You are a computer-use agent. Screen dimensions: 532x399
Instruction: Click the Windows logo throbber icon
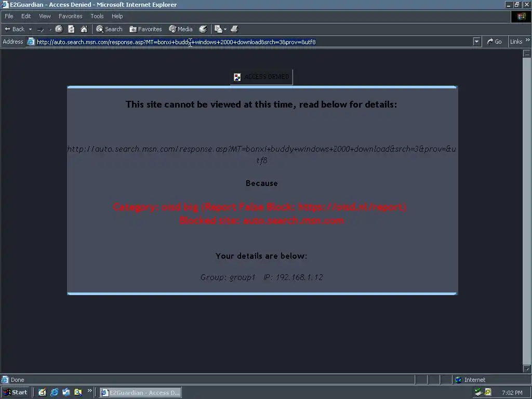(x=521, y=16)
